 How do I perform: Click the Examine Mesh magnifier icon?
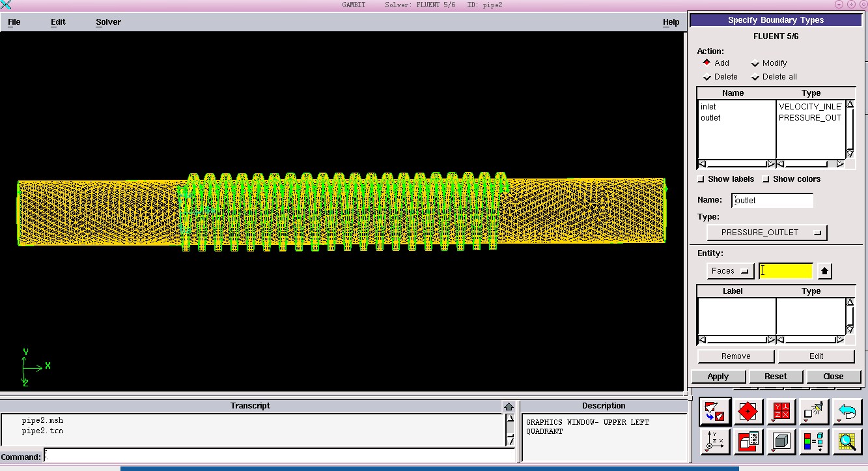point(847,442)
